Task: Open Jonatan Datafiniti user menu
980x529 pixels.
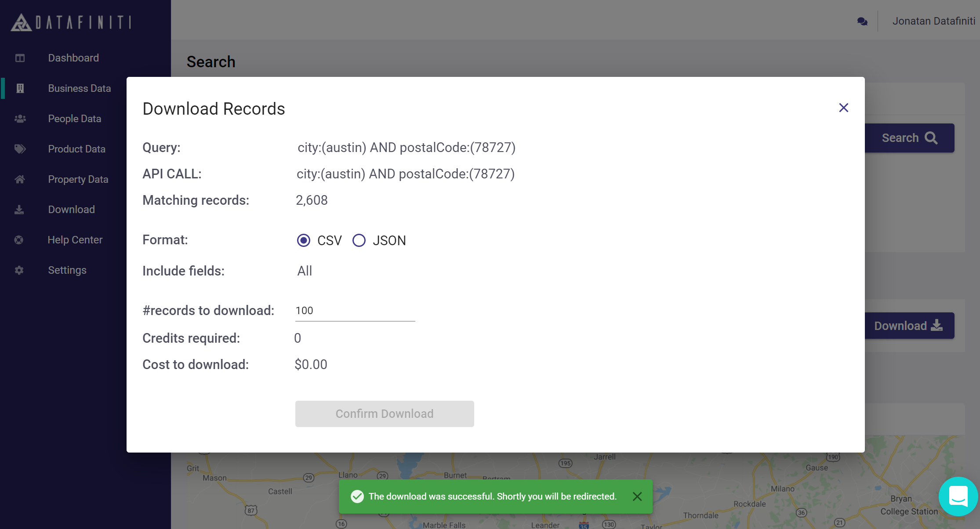Action: click(933, 21)
